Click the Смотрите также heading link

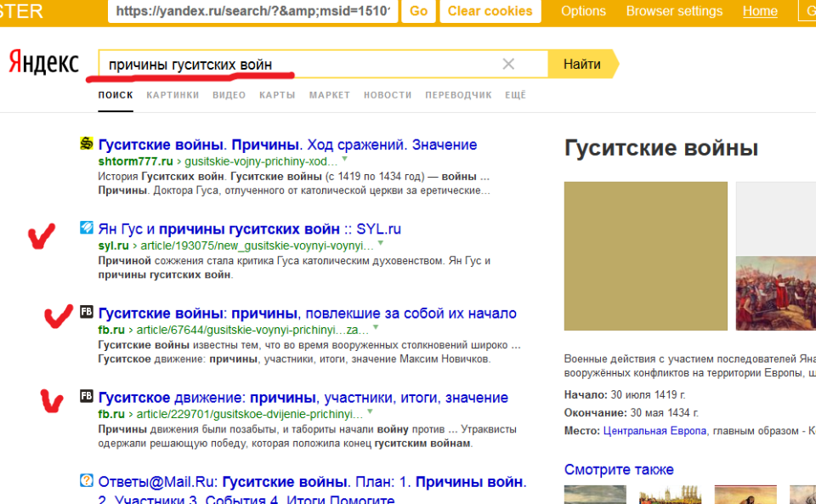click(619, 469)
